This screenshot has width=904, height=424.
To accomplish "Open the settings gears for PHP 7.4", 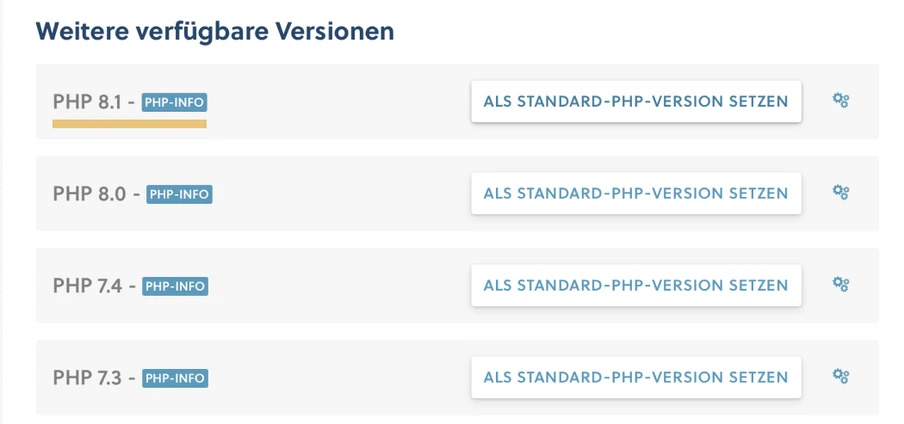I will point(841,284).
